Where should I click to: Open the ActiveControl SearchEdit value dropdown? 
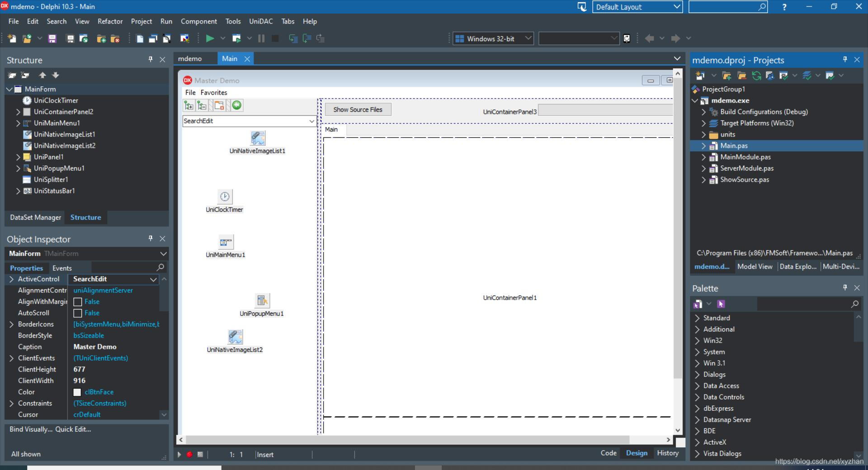[x=153, y=279]
